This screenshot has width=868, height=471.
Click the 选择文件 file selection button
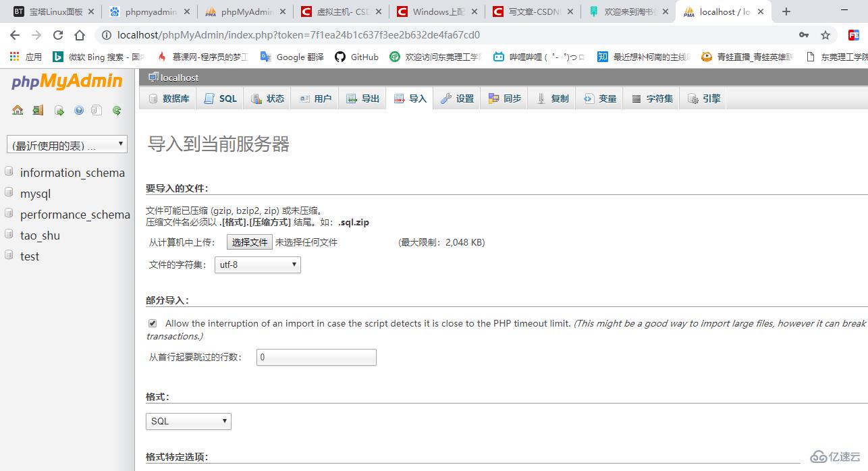pos(248,242)
